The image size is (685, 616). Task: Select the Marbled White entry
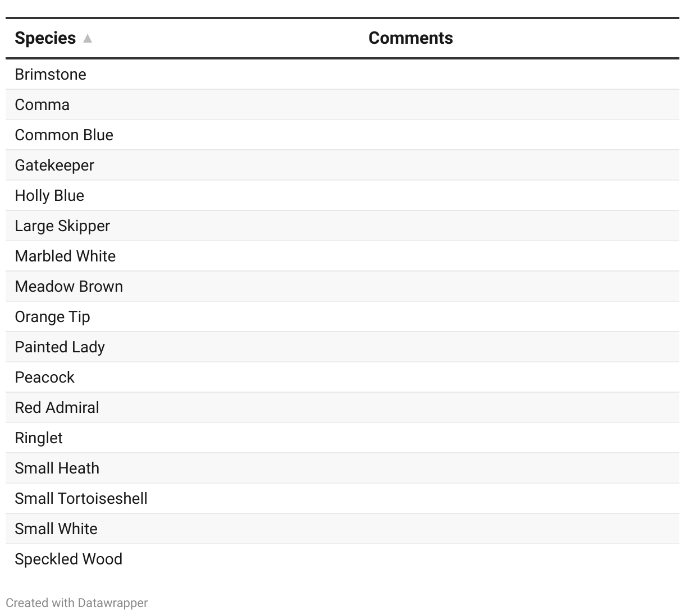point(65,256)
